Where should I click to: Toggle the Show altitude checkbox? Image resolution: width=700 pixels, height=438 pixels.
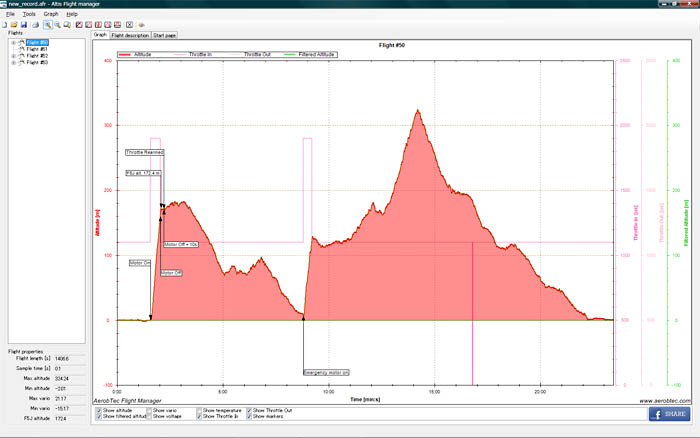click(x=99, y=410)
